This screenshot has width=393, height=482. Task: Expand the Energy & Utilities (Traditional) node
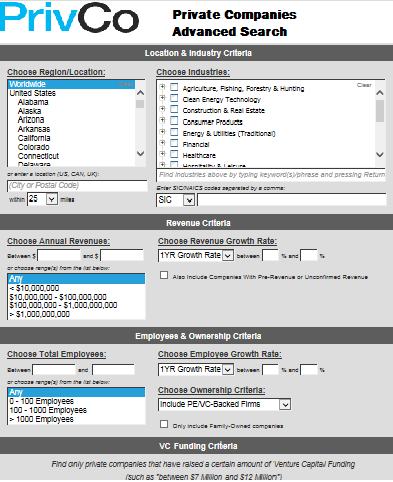pos(162,132)
